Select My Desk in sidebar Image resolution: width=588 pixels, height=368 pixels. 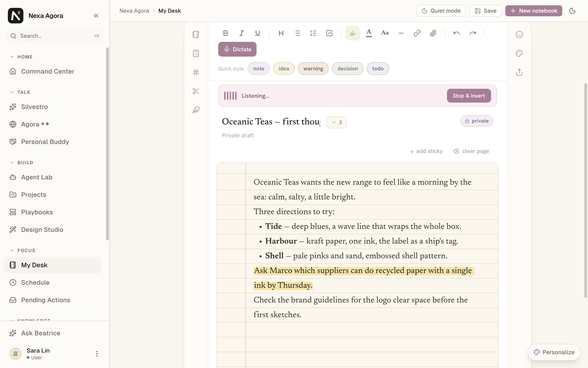(x=52, y=265)
